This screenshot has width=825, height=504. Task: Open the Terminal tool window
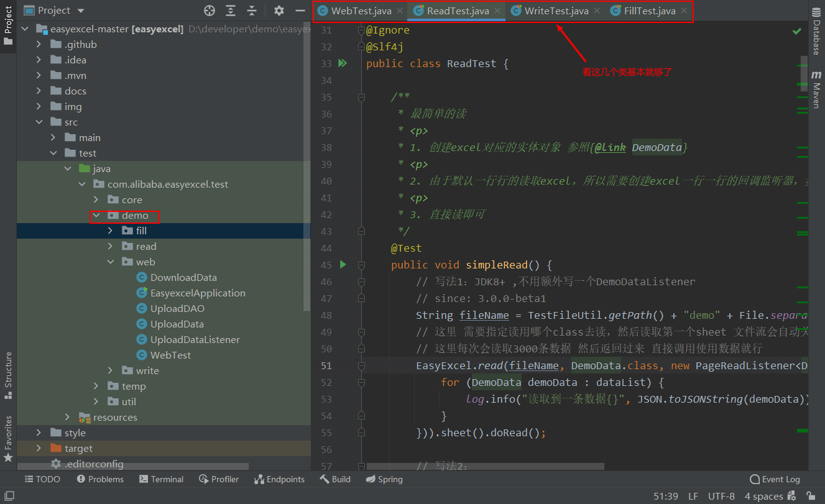[x=162, y=479]
